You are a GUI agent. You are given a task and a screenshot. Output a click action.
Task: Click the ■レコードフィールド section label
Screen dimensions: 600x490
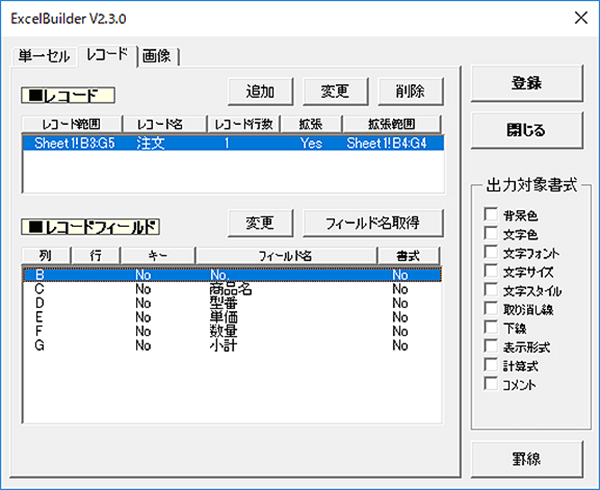[91, 227]
